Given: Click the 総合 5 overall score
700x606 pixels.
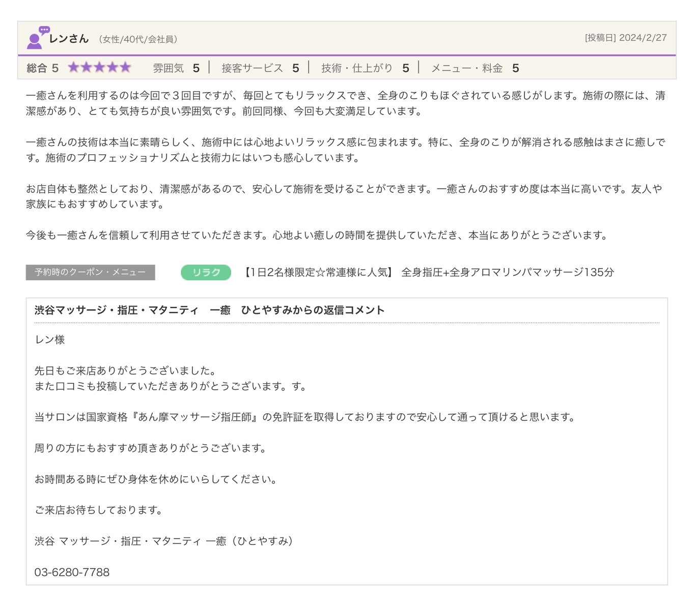Looking at the screenshot, I should click(x=43, y=68).
